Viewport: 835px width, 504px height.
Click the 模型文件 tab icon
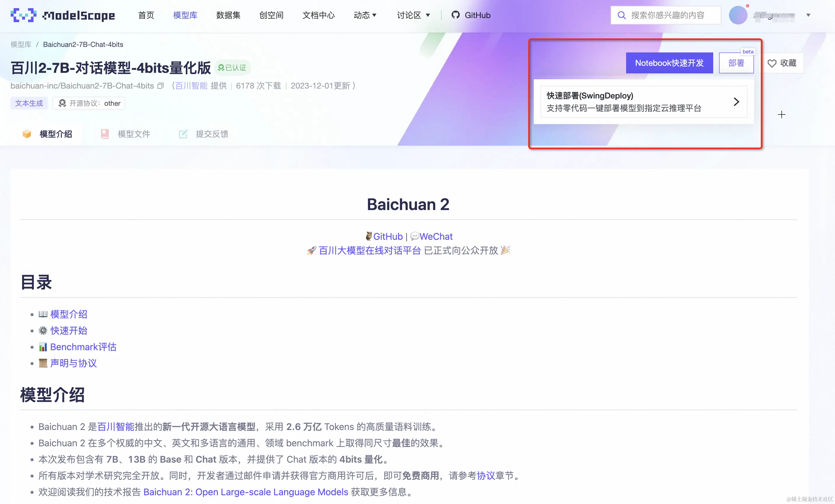tap(105, 134)
